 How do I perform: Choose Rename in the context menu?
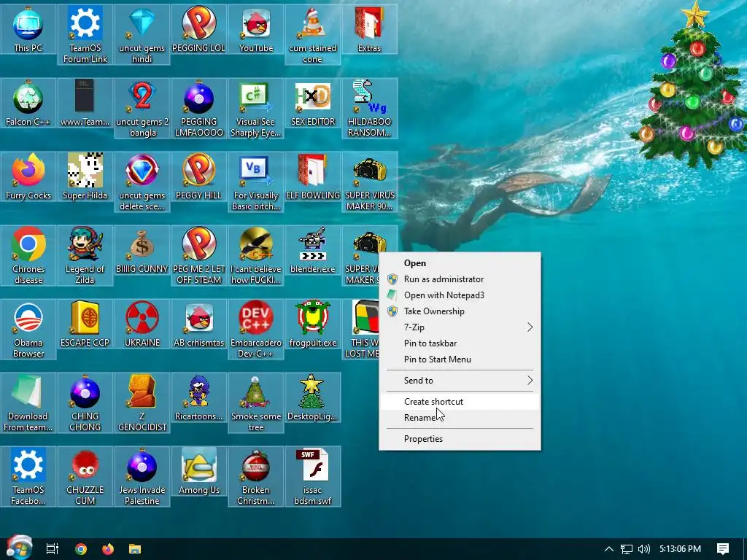(460, 418)
